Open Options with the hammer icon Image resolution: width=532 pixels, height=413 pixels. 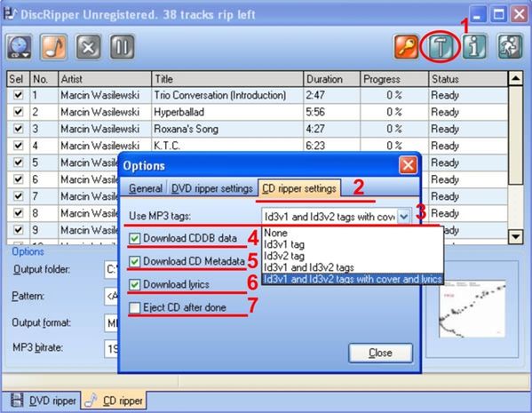click(x=440, y=47)
